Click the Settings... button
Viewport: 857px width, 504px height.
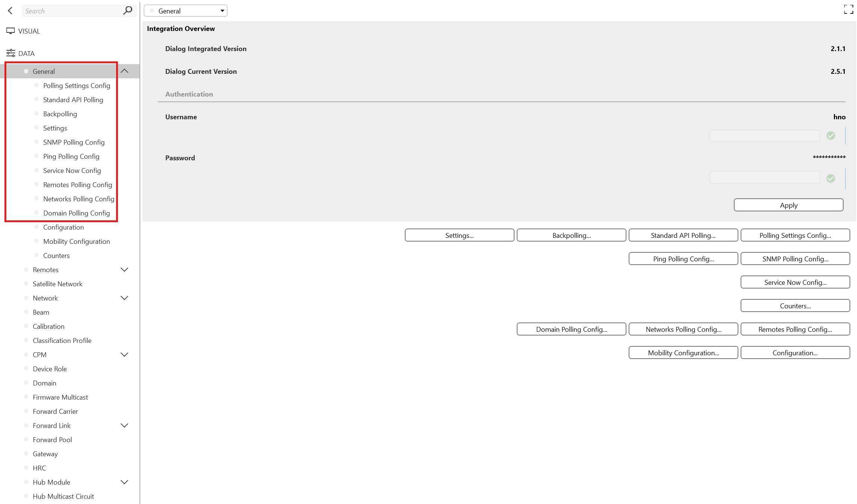pyautogui.click(x=459, y=235)
